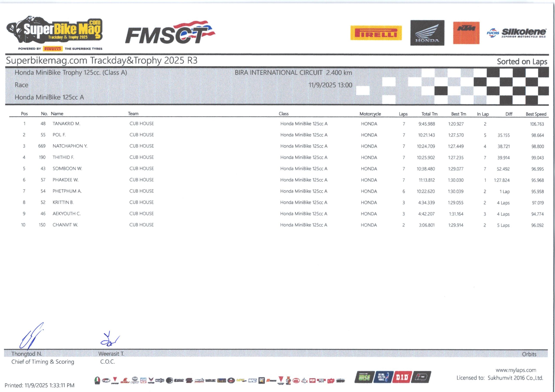Open the www.mylaps.com link
555x392 pixels.
click(x=516, y=370)
